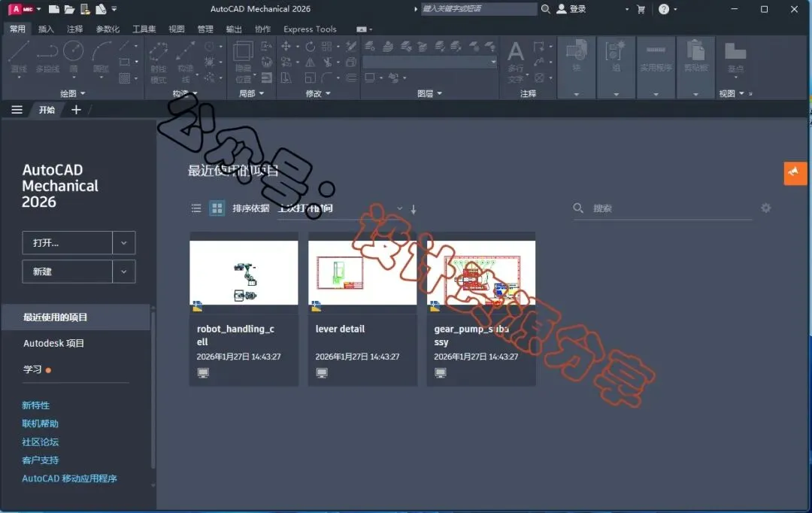Expand the arrow next to 新建 button
Viewport: 812px width, 513px height.
124,272
